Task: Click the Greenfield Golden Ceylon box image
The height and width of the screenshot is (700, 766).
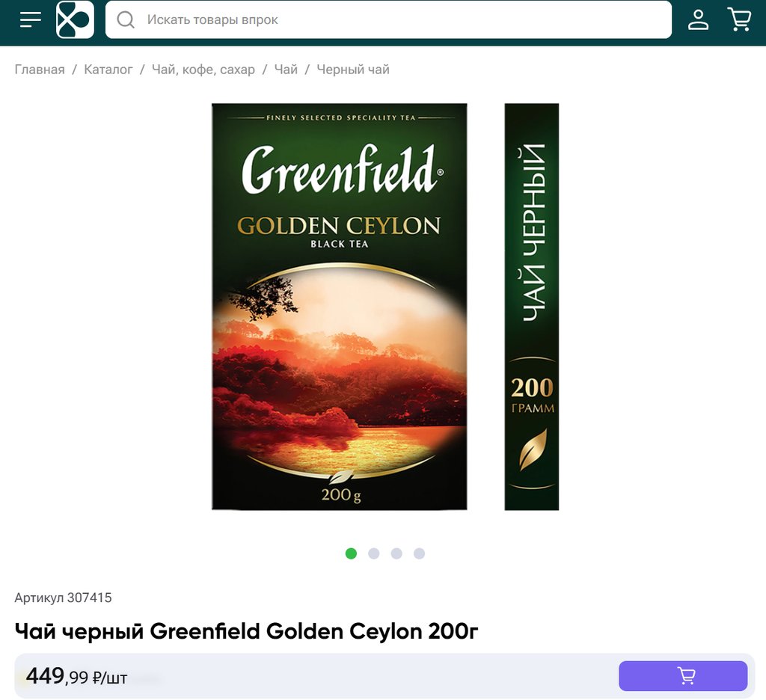Action: coord(340,307)
